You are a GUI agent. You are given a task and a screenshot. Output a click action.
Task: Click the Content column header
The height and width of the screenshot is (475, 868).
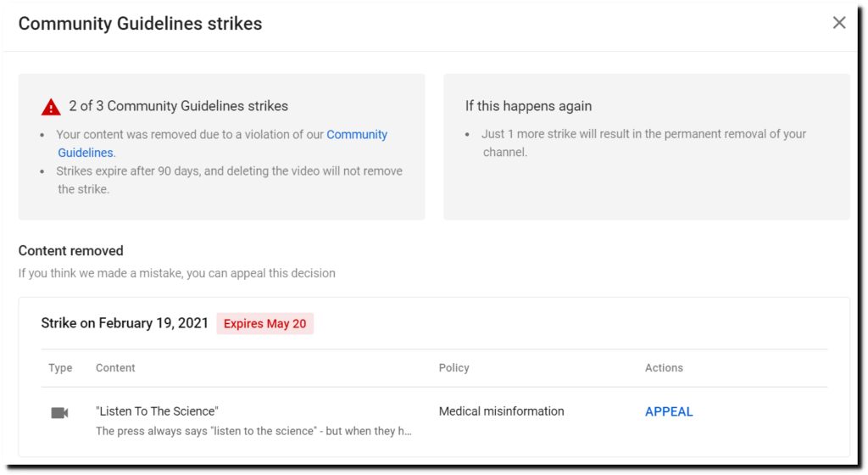[x=115, y=368]
